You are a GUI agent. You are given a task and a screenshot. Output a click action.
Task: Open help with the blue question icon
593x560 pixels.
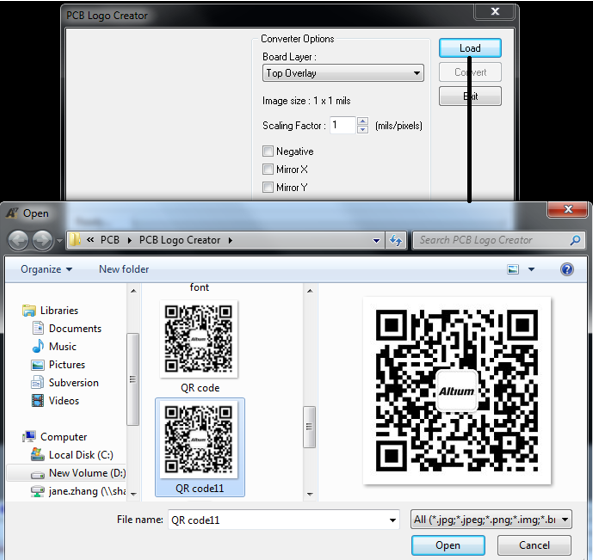pyautogui.click(x=567, y=269)
